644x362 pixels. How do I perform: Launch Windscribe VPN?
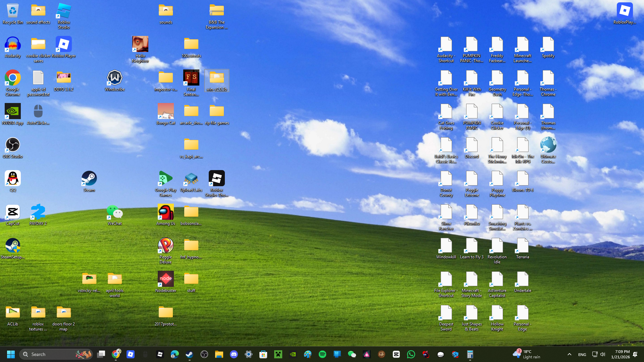[x=114, y=77]
